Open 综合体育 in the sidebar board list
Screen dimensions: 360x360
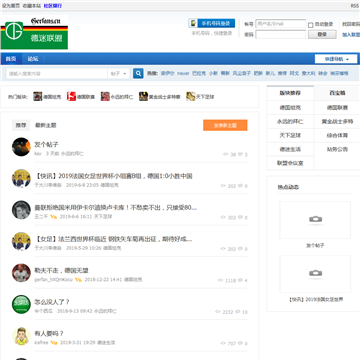337,135
